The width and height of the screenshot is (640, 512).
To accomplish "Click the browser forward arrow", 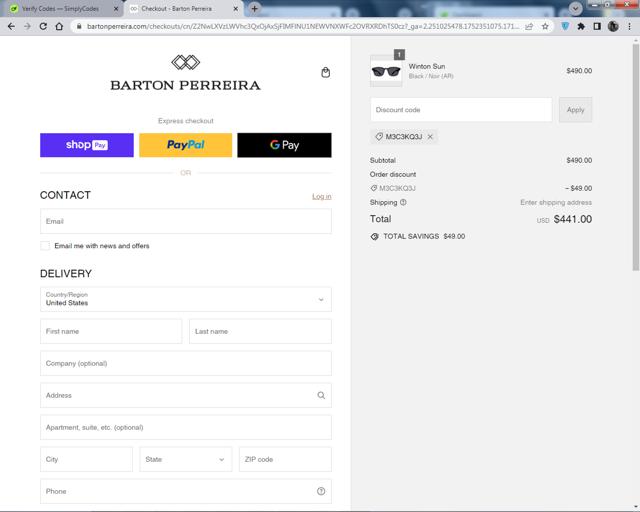I will (27, 27).
